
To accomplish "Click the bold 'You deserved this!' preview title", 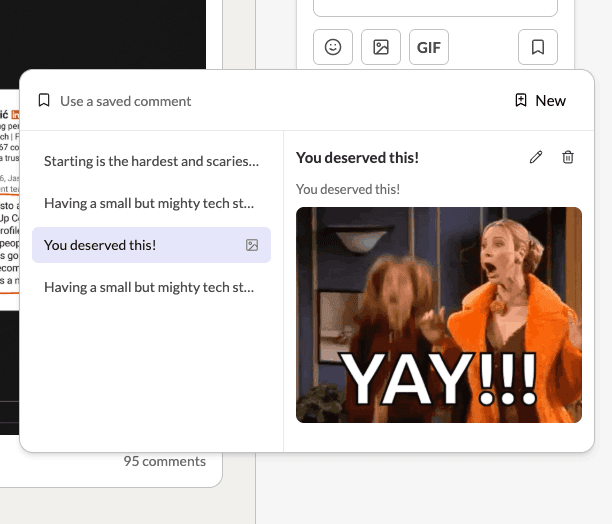I will click(358, 158).
